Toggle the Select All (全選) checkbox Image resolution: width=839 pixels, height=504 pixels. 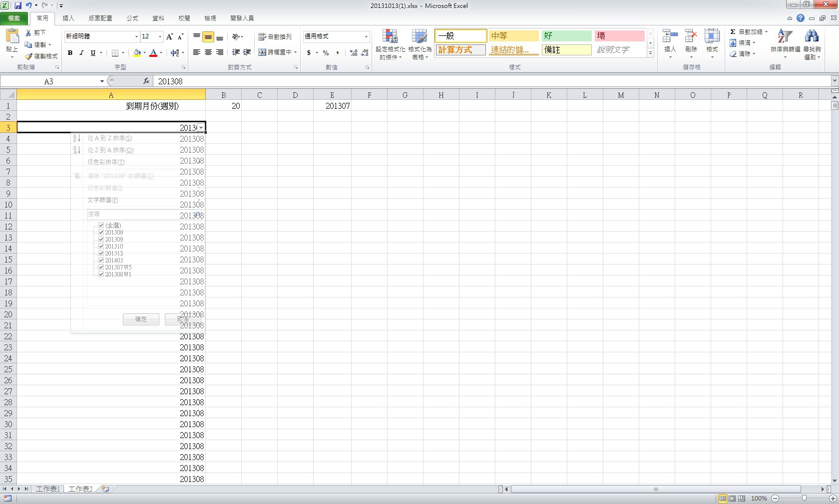[x=101, y=226]
